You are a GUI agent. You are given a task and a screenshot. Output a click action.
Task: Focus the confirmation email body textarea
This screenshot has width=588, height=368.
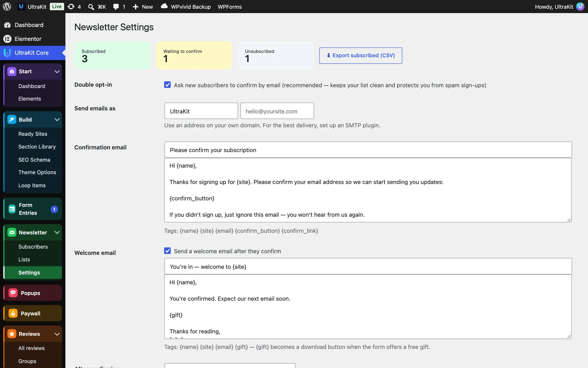pos(368,190)
